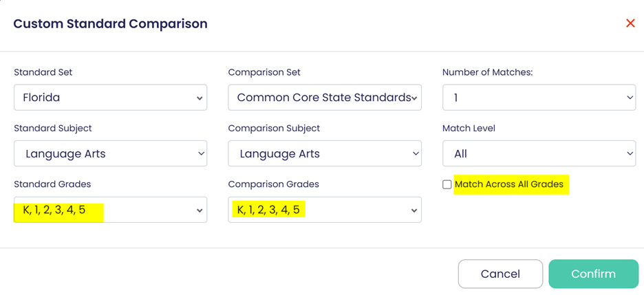This screenshot has height=295, width=644.
Task: Enable the Match Across All Grades checkbox
Action: [447, 184]
